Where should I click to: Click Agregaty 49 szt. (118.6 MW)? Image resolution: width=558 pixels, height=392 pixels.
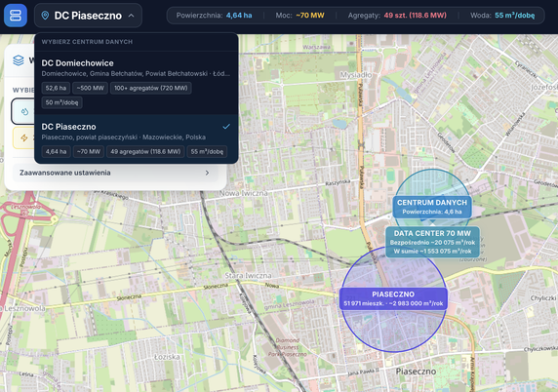(397, 16)
